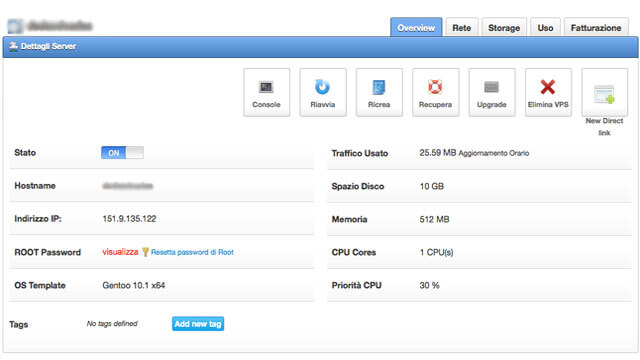
Task: Click the 1 CPU(s) value
Action: click(x=436, y=252)
